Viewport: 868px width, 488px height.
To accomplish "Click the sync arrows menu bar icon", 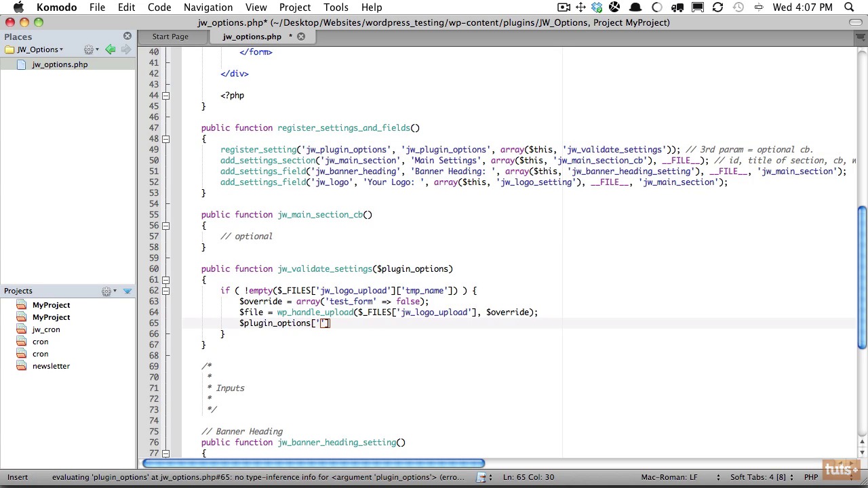I will coord(717,7).
